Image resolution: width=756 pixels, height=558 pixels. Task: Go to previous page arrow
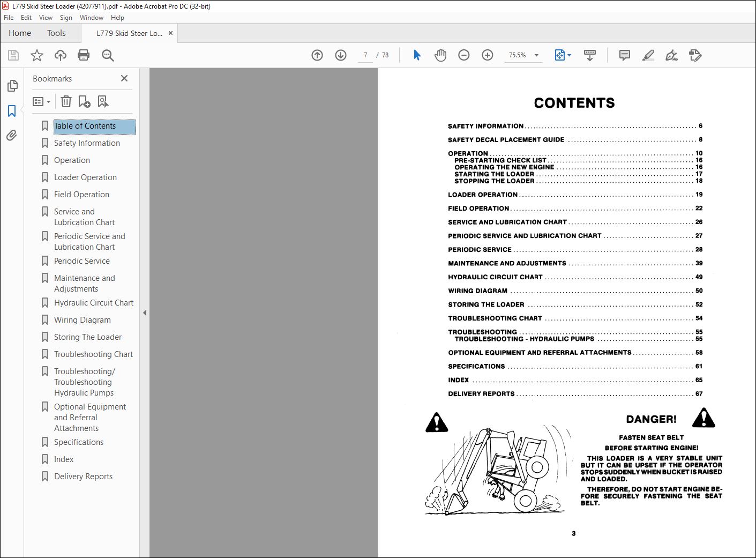pyautogui.click(x=317, y=55)
